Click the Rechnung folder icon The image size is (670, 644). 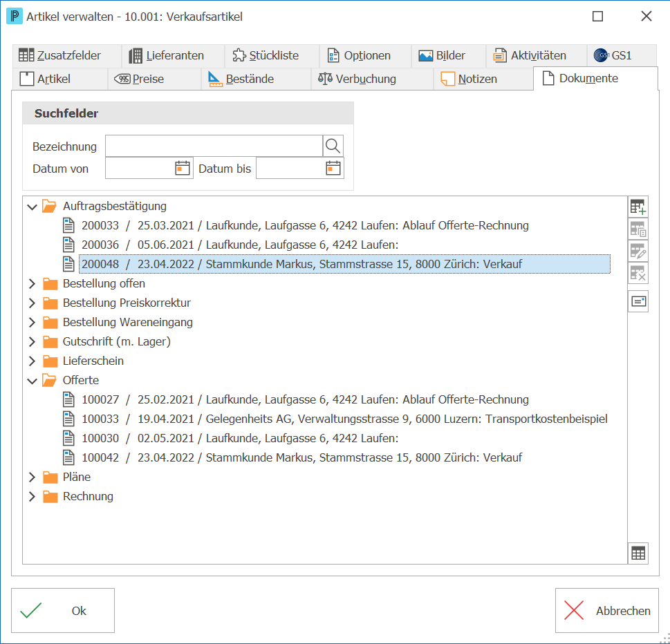point(50,497)
